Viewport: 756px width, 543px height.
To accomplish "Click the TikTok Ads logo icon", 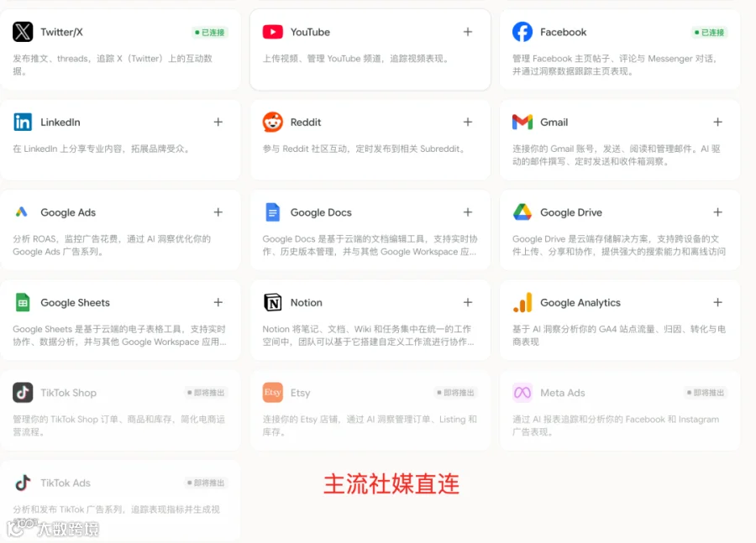I will point(23,483).
